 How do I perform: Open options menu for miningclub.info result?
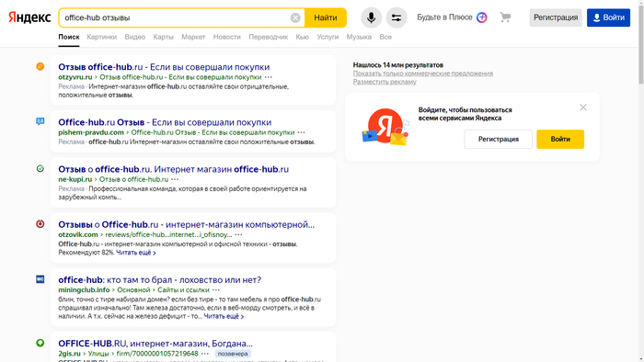[216, 289]
